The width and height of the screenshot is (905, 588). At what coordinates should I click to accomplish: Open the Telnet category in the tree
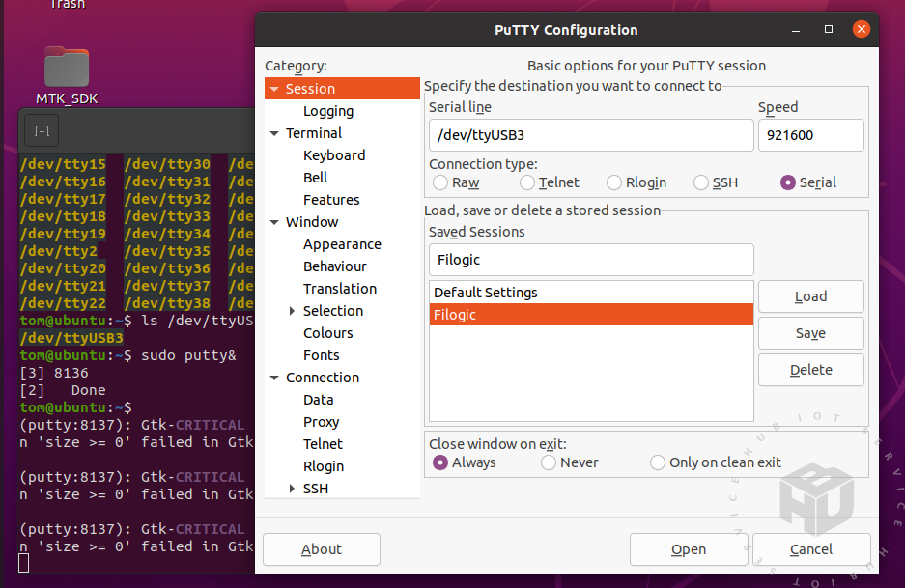click(x=323, y=444)
